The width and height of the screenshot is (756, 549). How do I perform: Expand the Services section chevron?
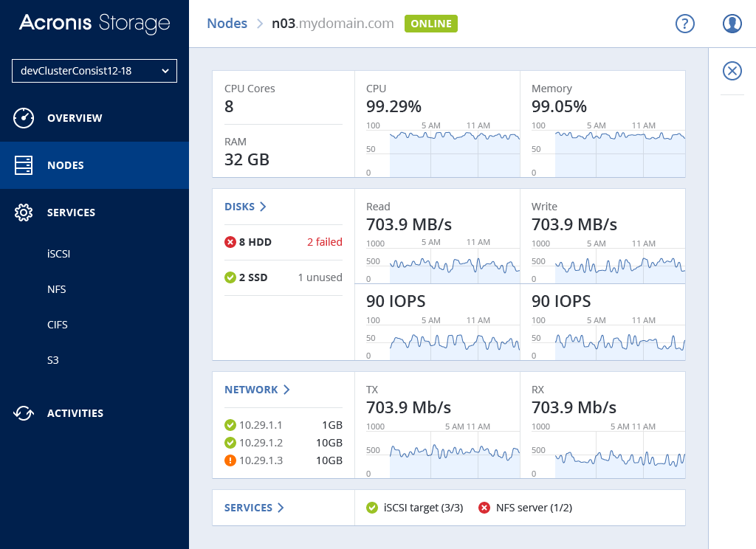click(281, 508)
